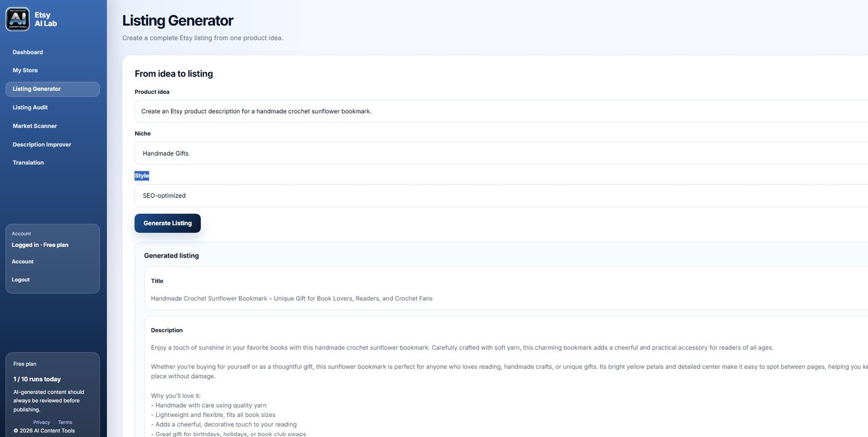This screenshot has height=437, width=868.
Task: Click the Niche field label
Action: tap(143, 133)
